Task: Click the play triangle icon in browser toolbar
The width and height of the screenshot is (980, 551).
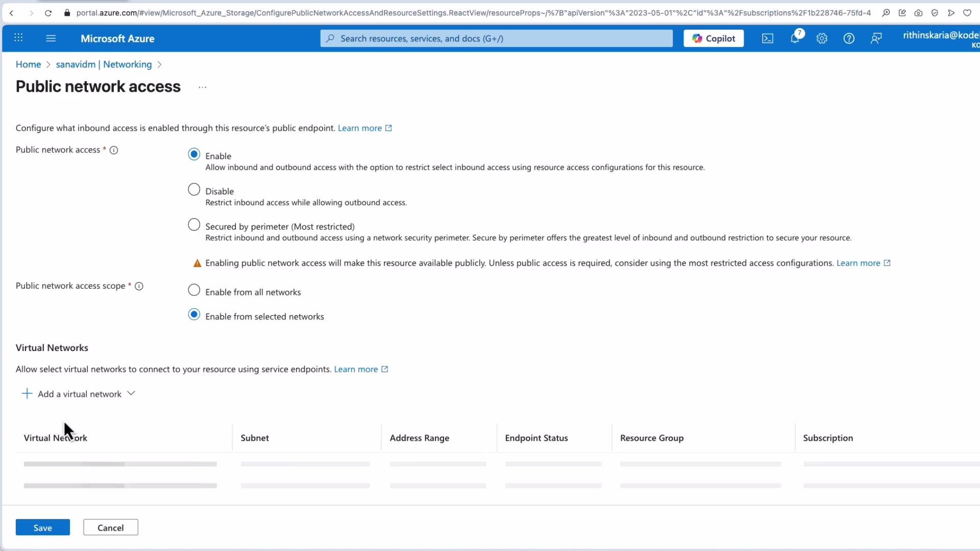Action: coord(951,13)
